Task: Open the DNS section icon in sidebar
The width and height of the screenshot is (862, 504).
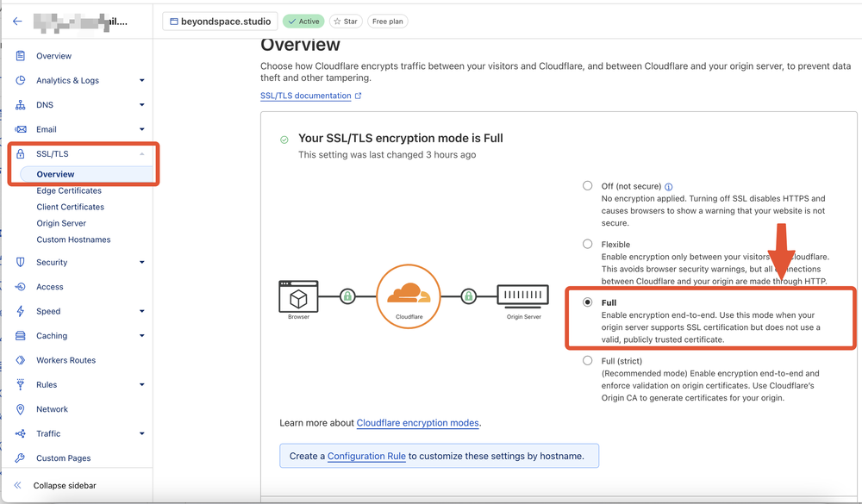Action: (x=19, y=104)
